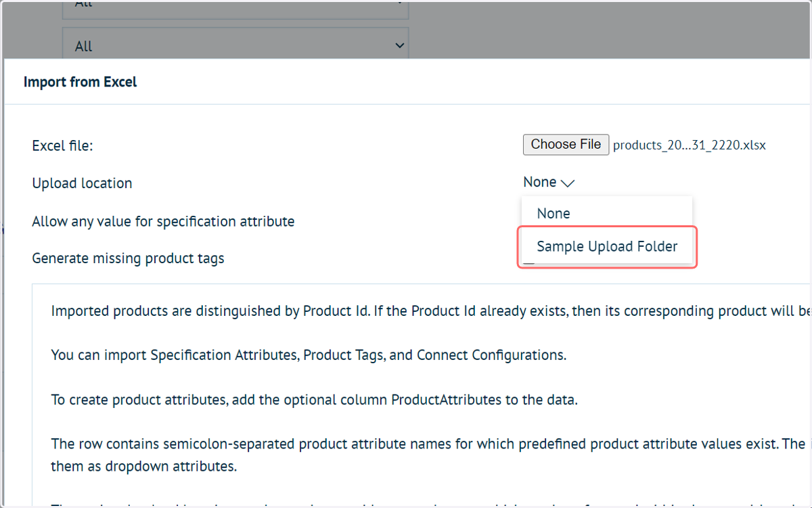Click the selected file name products_20...31_2220.xlsx
The width and height of the screenshot is (812, 508).
coord(689,145)
